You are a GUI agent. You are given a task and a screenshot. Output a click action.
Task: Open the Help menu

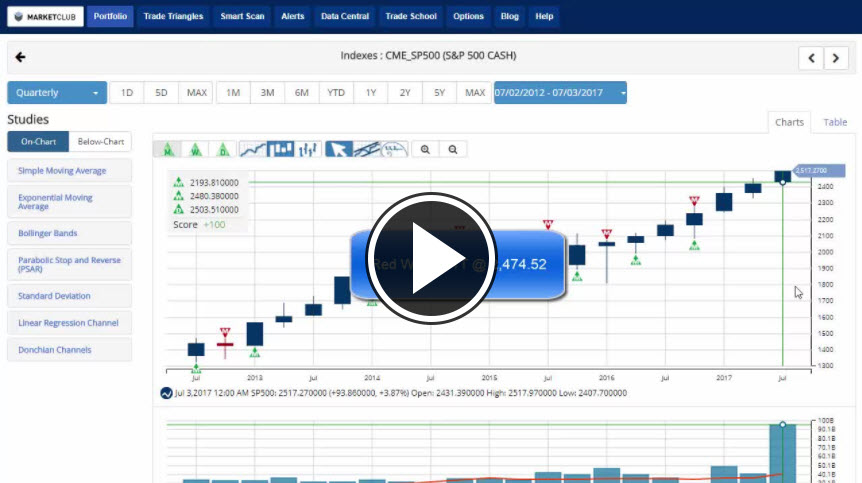(544, 16)
